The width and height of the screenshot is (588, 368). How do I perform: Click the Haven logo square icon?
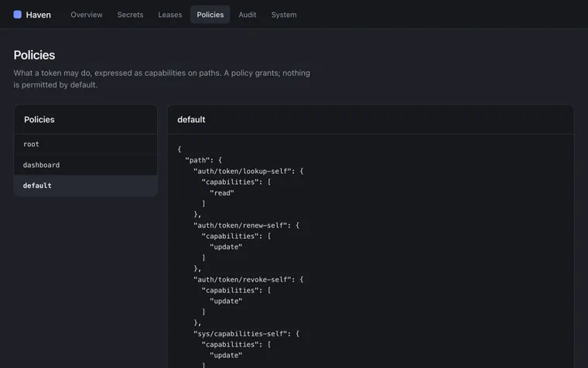(17, 15)
